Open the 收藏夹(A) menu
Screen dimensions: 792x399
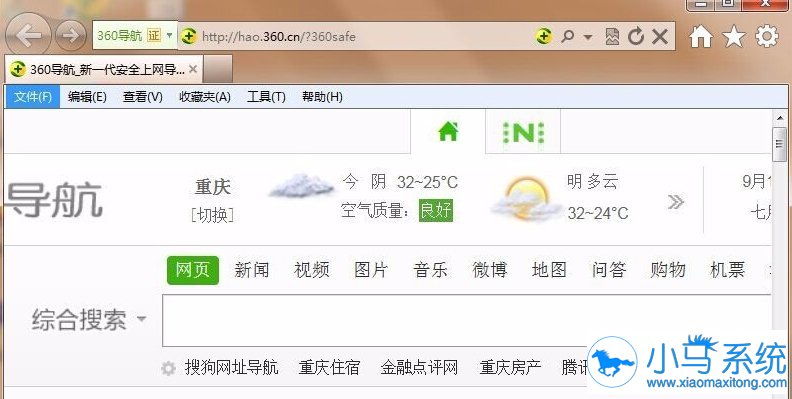[x=205, y=96]
